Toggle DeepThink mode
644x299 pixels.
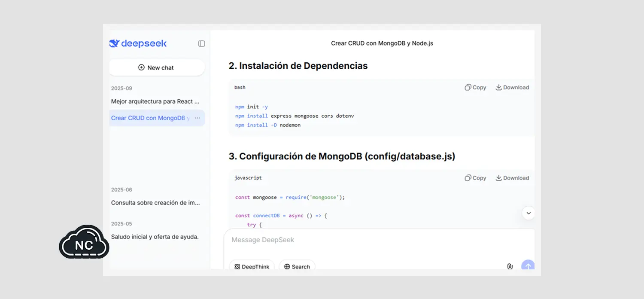point(252,266)
